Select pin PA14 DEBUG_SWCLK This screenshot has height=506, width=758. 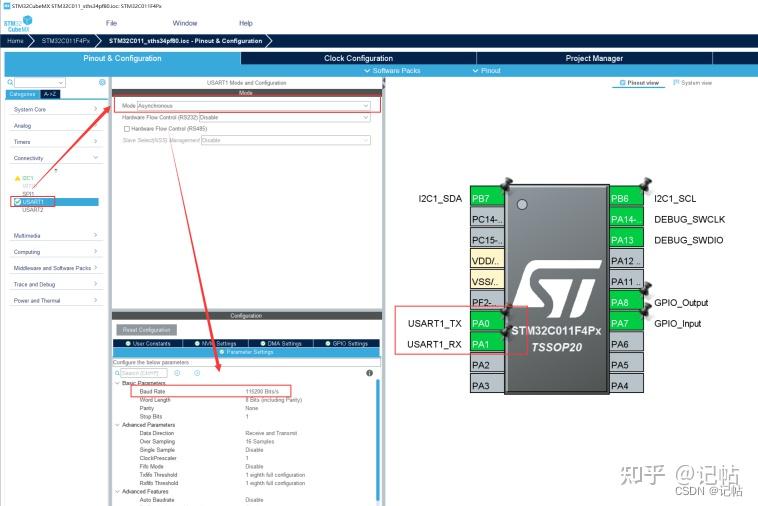(627, 219)
